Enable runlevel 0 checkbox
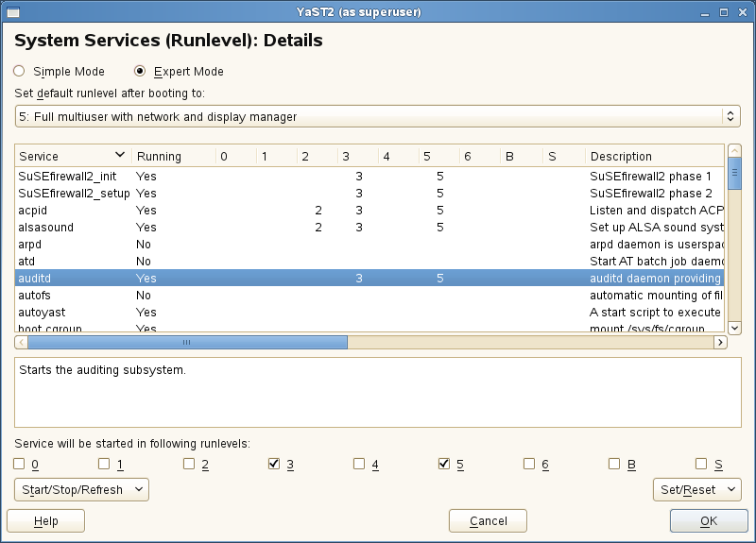This screenshot has height=543, width=756. click(19, 464)
